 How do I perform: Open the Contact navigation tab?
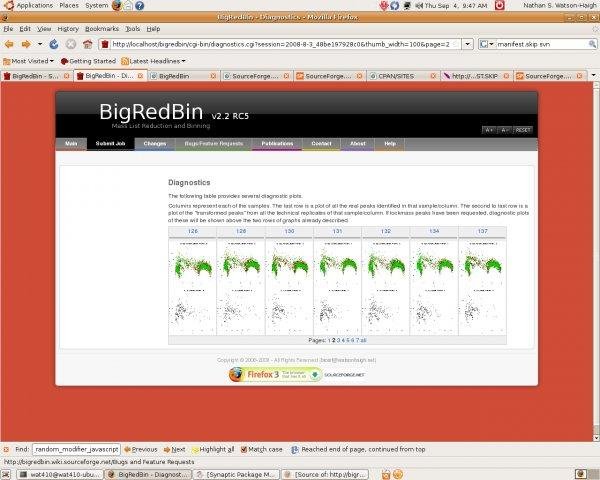tap(321, 144)
